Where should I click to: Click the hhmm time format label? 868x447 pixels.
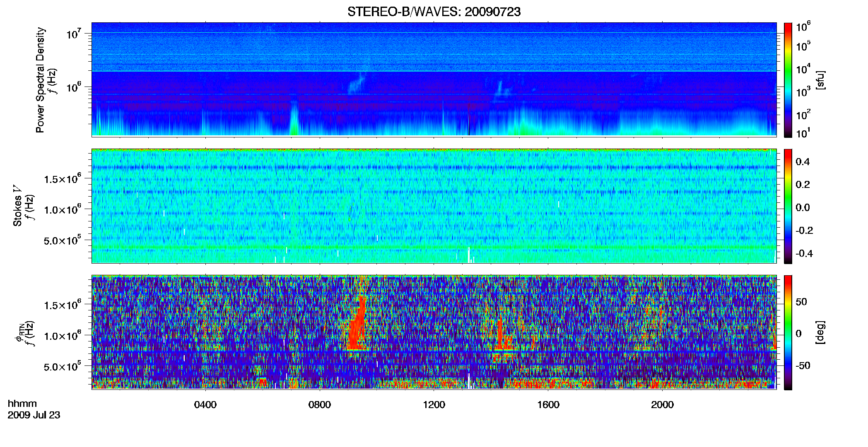(x=22, y=404)
